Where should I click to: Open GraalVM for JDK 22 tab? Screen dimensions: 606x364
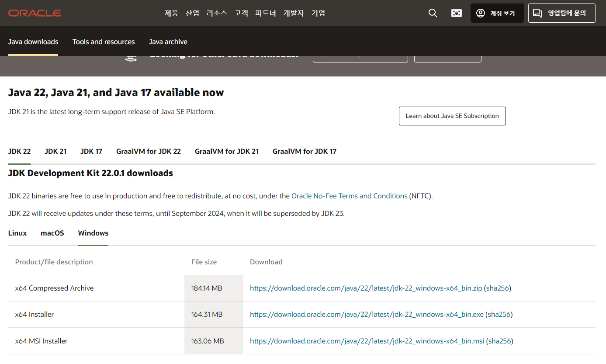pyautogui.click(x=149, y=151)
